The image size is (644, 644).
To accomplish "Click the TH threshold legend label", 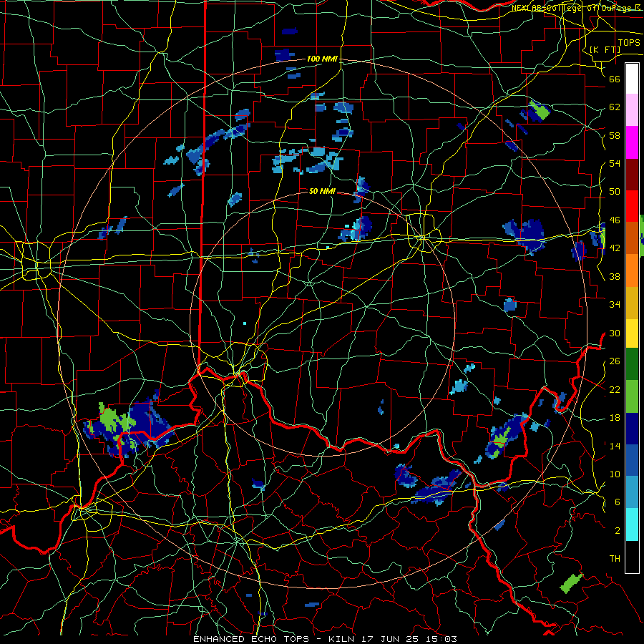I will [615, 559].
